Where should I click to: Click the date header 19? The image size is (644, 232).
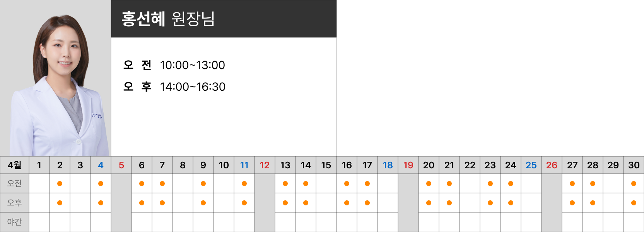coord(408,165)
